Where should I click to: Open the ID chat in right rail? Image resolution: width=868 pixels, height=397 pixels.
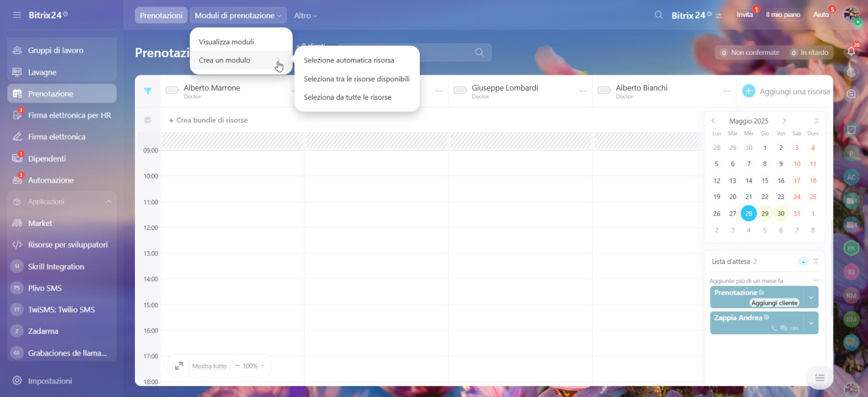click(x=851, y=272)
